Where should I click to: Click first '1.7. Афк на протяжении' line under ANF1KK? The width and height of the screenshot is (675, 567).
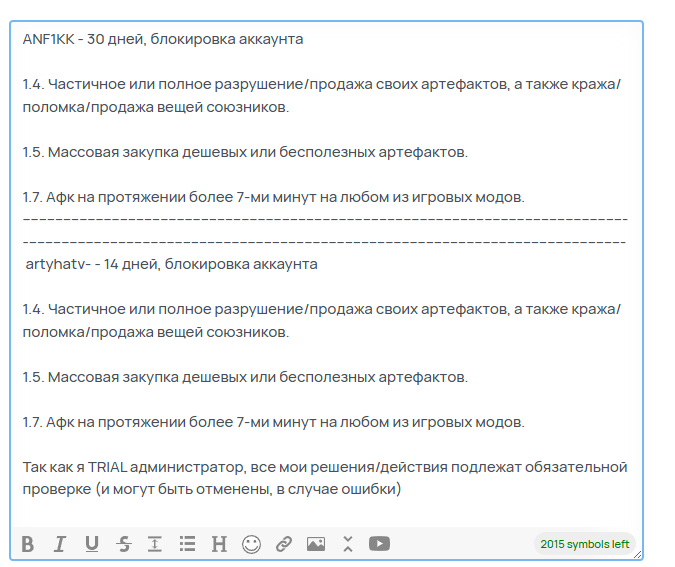click(273, 197)
